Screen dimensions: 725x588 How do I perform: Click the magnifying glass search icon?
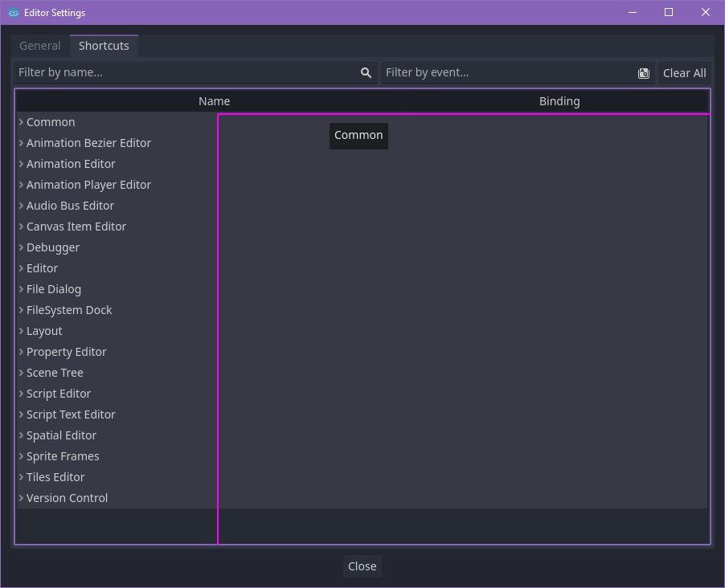(366, 72)
